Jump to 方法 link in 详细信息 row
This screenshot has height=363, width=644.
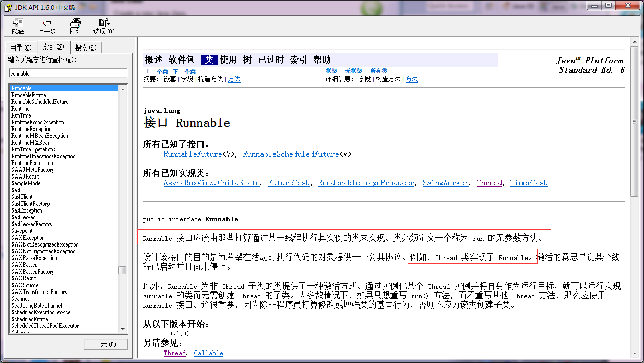click(412, 79)
